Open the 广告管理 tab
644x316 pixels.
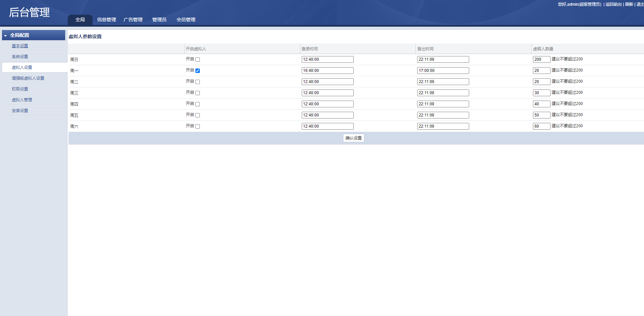pos(133,20)
